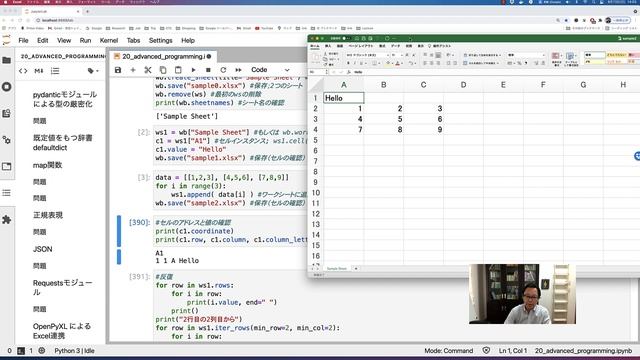
Task: Open the tag dropdown in contents panel
Action: click(x=93, y=71)
